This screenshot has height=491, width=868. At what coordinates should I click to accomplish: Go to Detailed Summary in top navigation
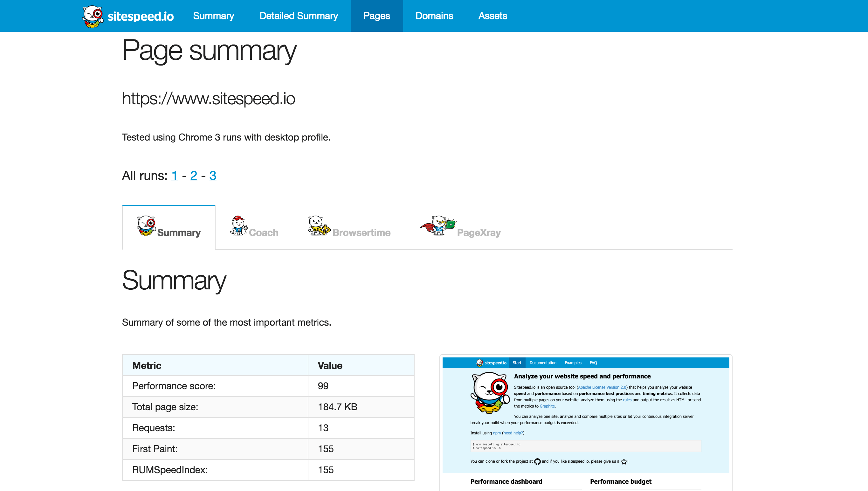coord(298,16)
